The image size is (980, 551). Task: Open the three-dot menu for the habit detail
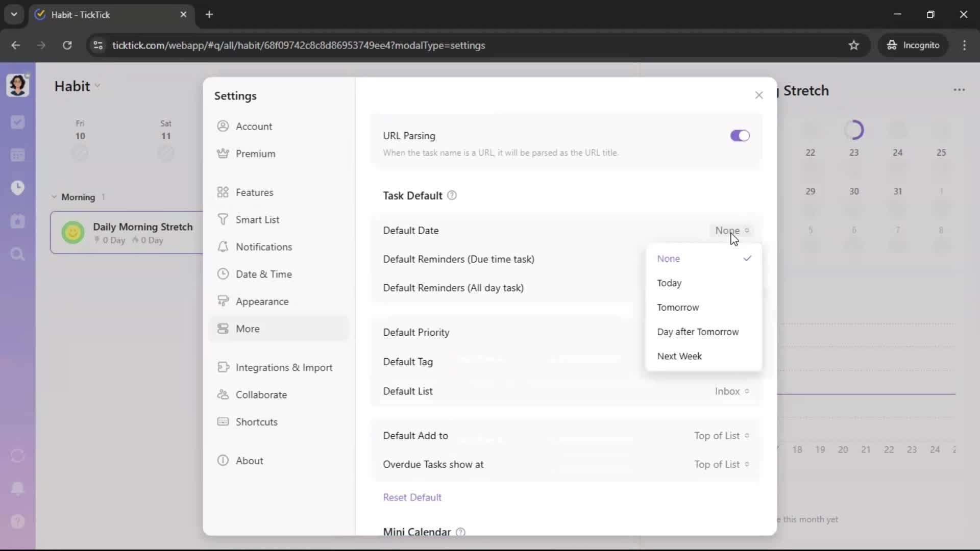pyautogui.click(x=959, y=90)
